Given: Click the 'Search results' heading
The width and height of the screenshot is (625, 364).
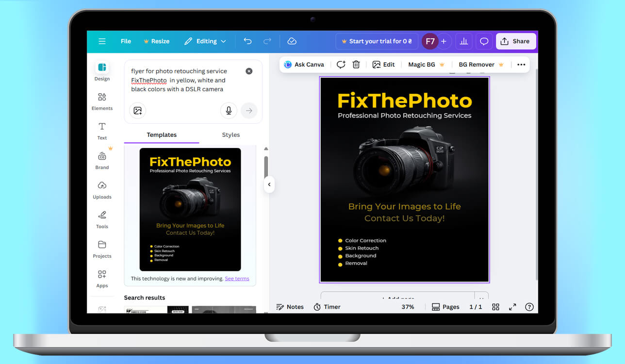Looking at the screenshot, I should (x=145, y=298).
